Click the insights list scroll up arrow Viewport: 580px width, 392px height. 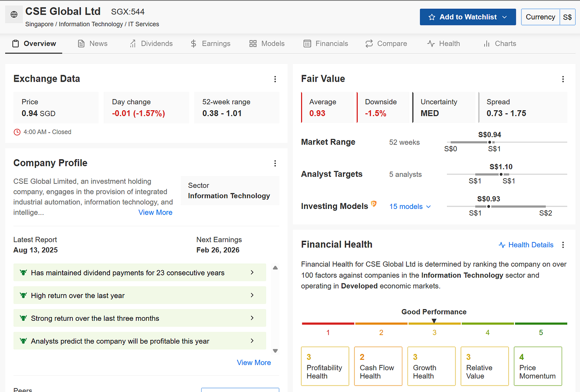[x=275, y=268]
